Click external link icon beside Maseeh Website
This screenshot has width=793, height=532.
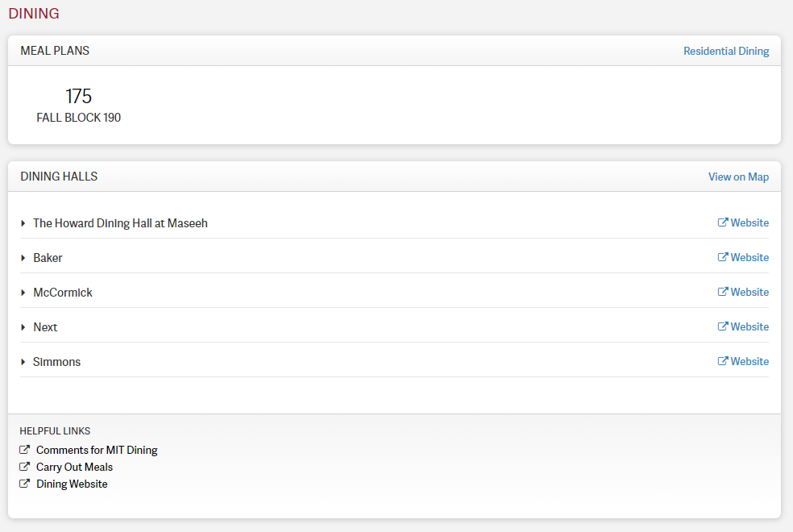723,222
